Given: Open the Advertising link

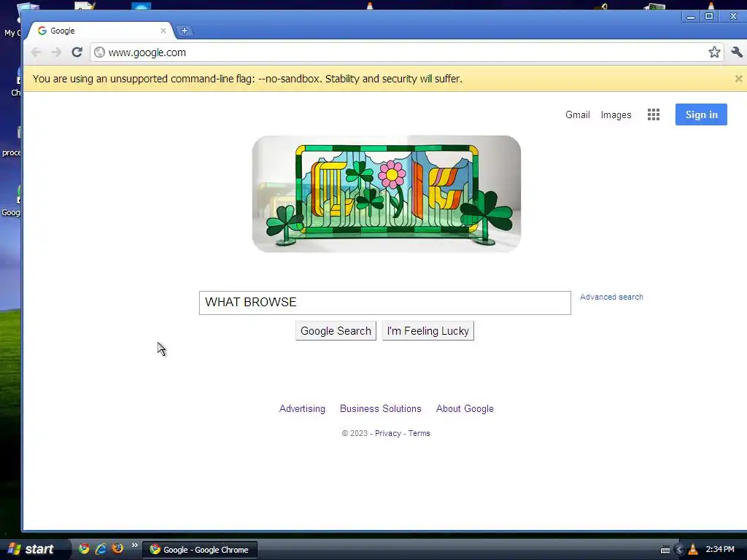Looking at the screenshot, I should coord(302,408).
